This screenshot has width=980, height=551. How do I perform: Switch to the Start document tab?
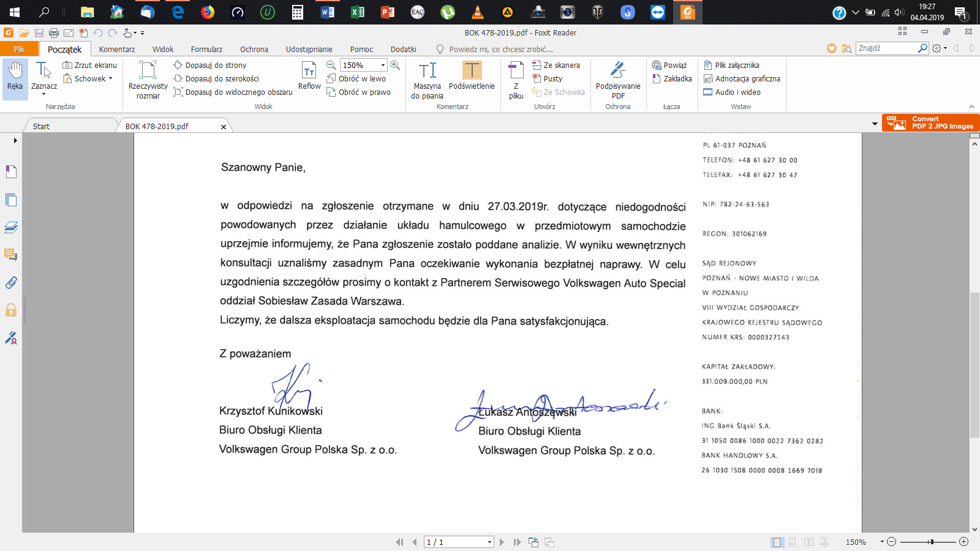click(x=42, y=126)
